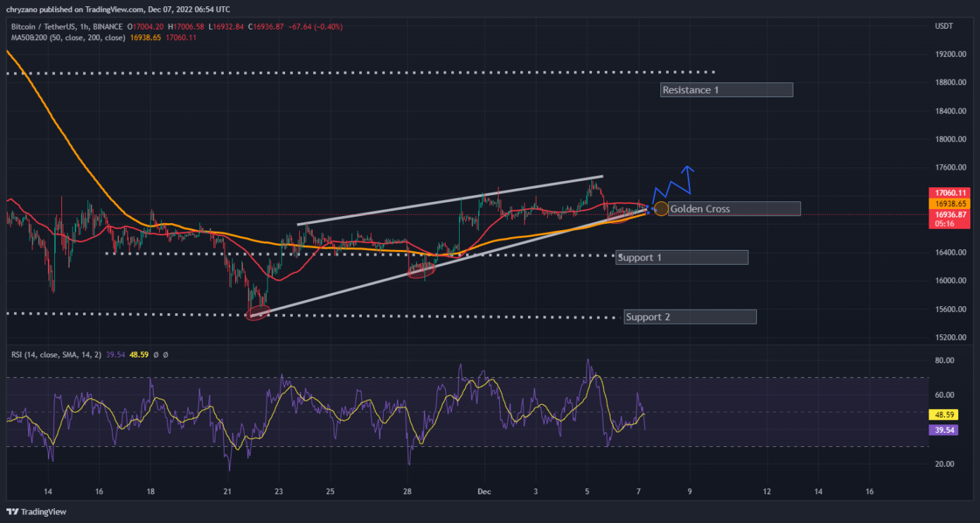
Task: Click the 12 date label on the time axis
Action: (x=767, y=491)
